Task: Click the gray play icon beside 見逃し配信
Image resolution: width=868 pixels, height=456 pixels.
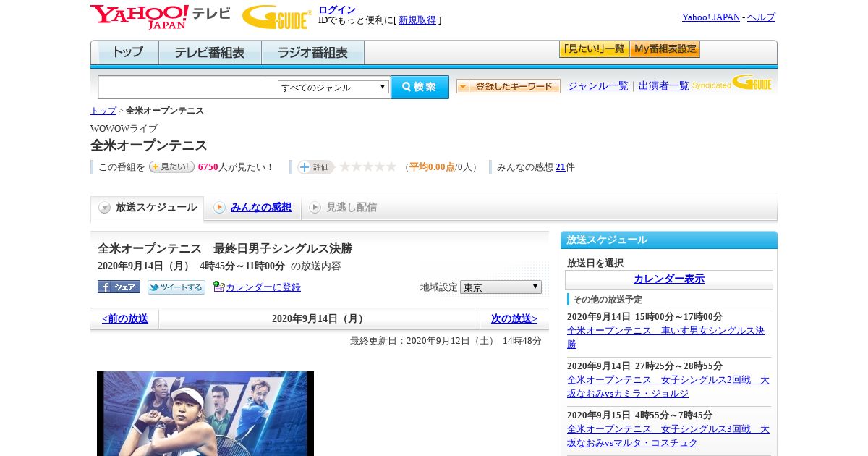Action: pyautogui.click(x=315, y=208)
